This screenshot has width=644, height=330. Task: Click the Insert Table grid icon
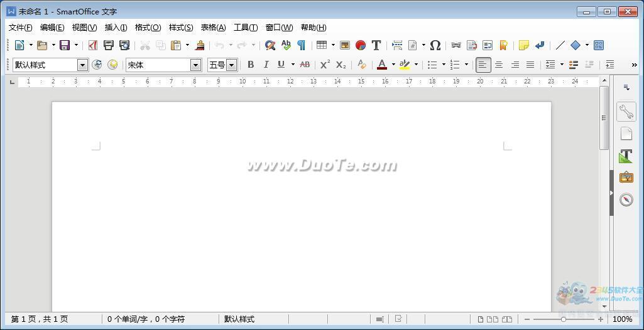point(322,45)
